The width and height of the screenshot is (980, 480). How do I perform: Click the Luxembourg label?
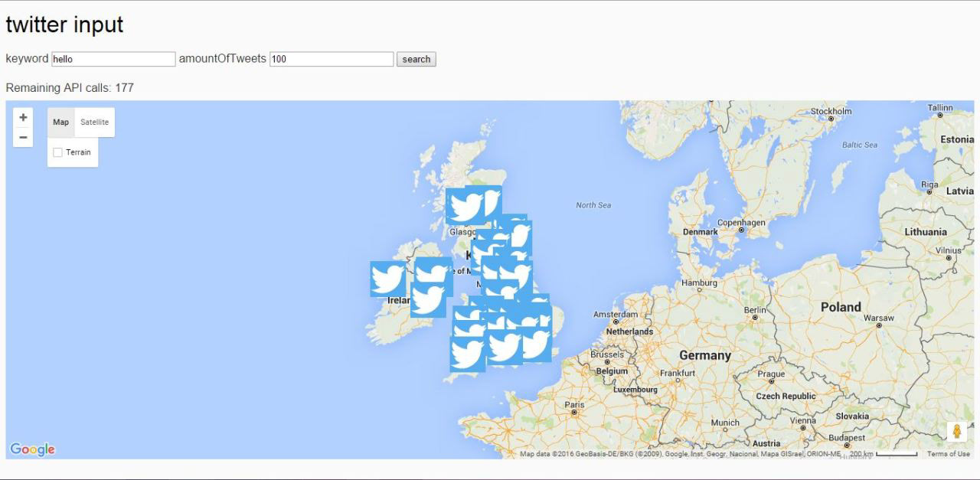[635, 389]
